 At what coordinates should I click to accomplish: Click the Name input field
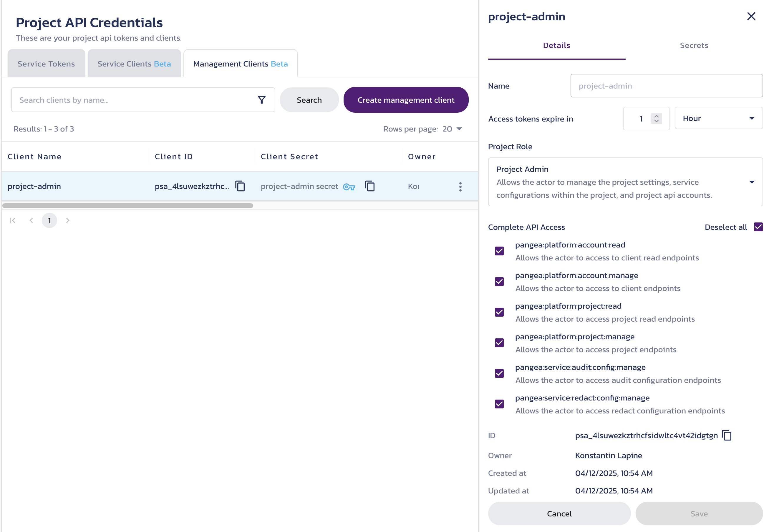pos(666,86)
